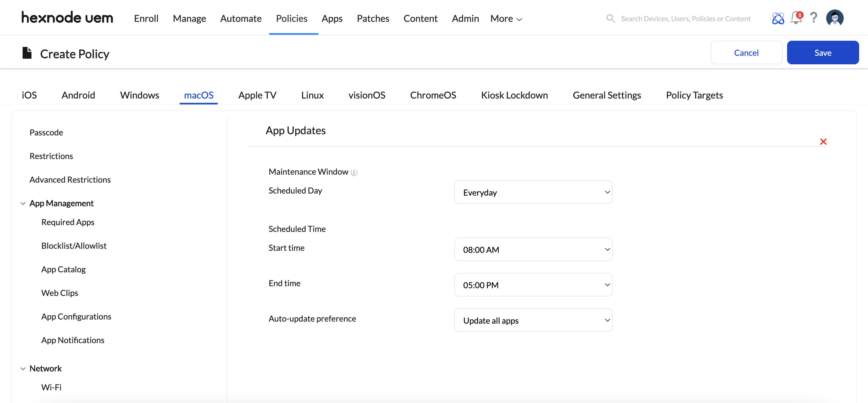This screenshot has height=403, width=868.
Task: Collapse the Network section
Action: click(x=23, y=369)
